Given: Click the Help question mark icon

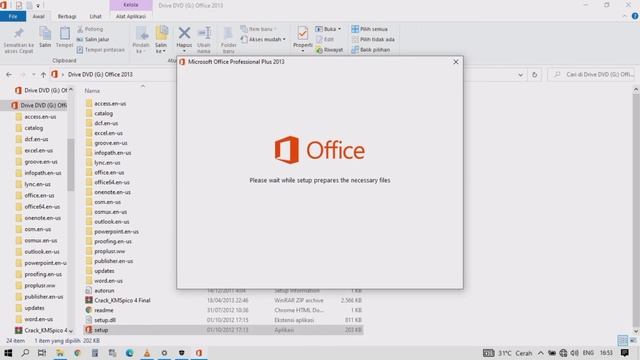Looking at the screenshot, I should 635,16.
